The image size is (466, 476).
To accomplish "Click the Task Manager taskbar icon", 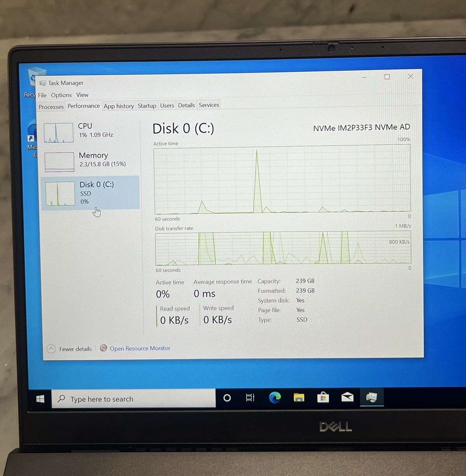I will coord(372,397).
